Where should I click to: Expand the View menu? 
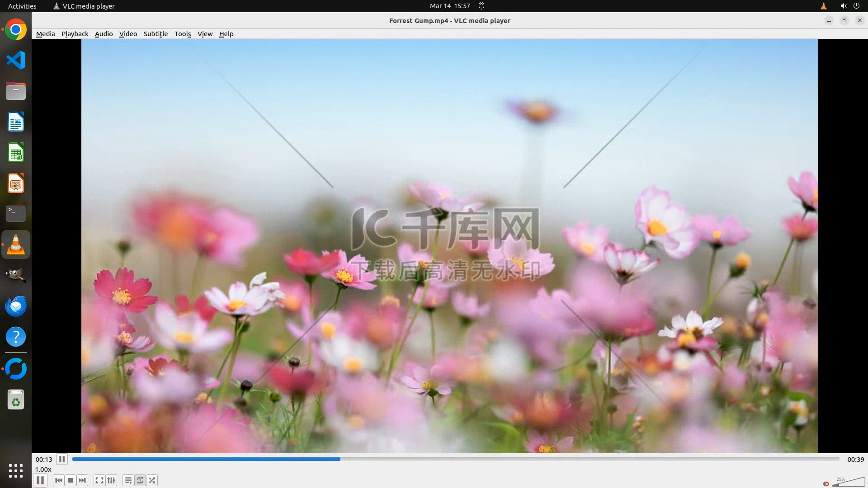coord(205,34)
